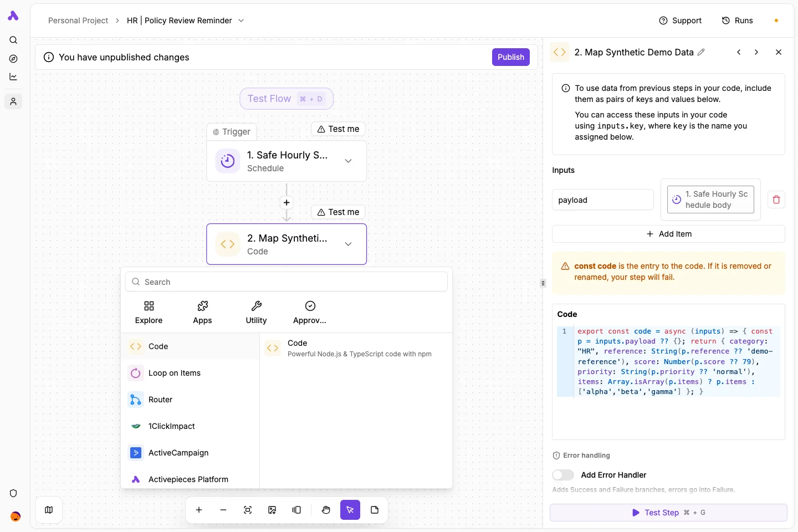
Task: Click the Test Flow button
Action: point(287,99)
